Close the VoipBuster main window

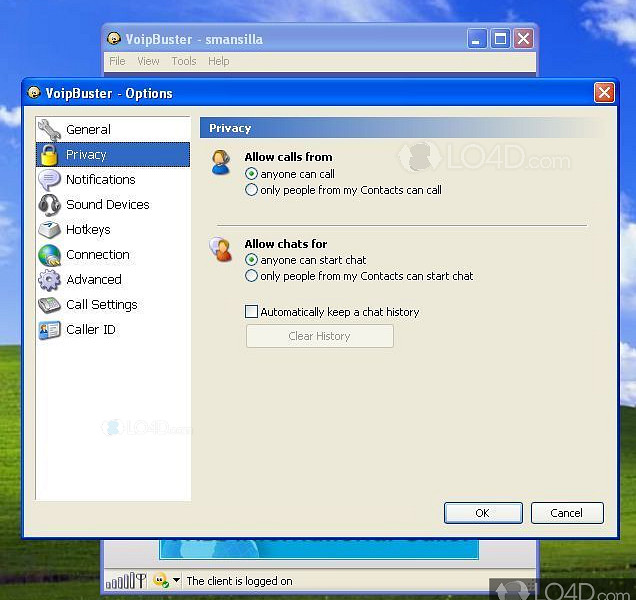click(x=523, y=39)
